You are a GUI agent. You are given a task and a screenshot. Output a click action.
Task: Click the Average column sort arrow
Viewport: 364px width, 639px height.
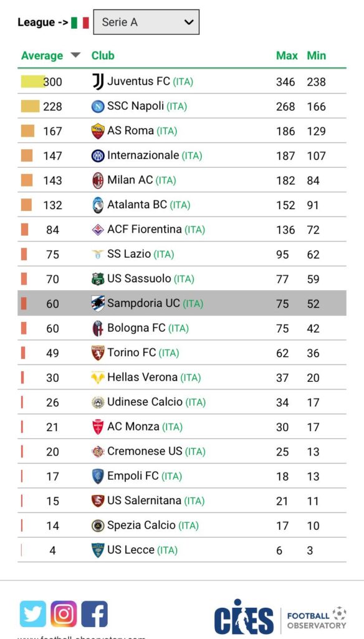(75, 55)
